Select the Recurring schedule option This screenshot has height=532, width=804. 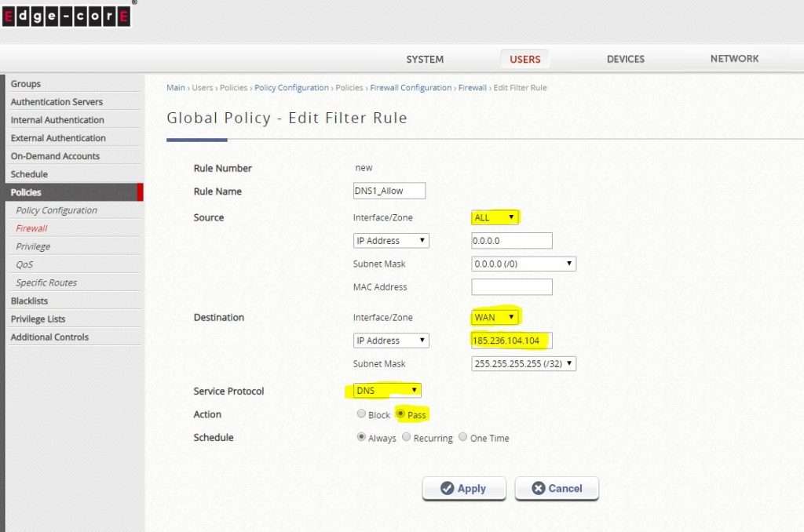point(407,437)
